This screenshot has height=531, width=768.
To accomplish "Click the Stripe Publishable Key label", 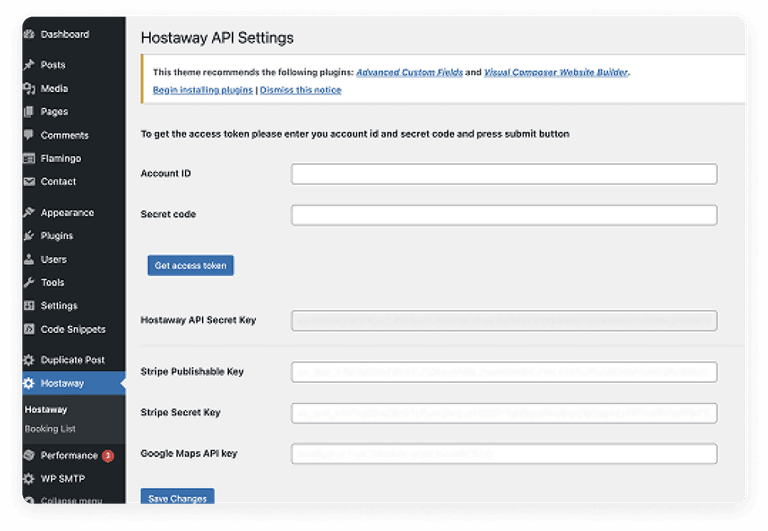I will pyautogui.click(x=192, y=372).
